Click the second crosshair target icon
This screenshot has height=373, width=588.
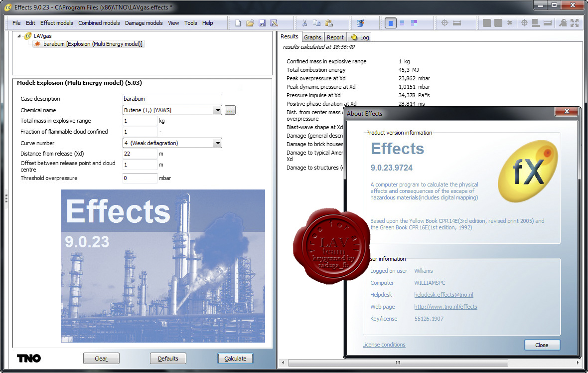[524, 23]
